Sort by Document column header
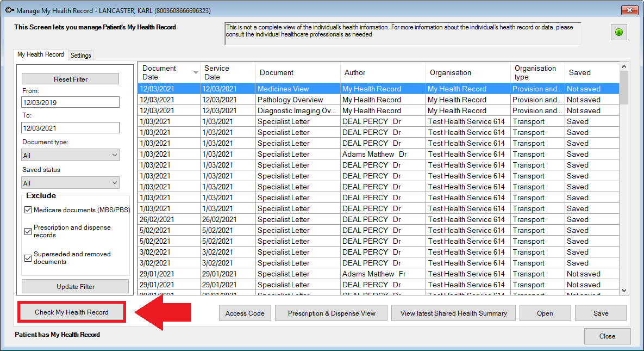Screen dimensions: 644x351 [x=298, y=72]
